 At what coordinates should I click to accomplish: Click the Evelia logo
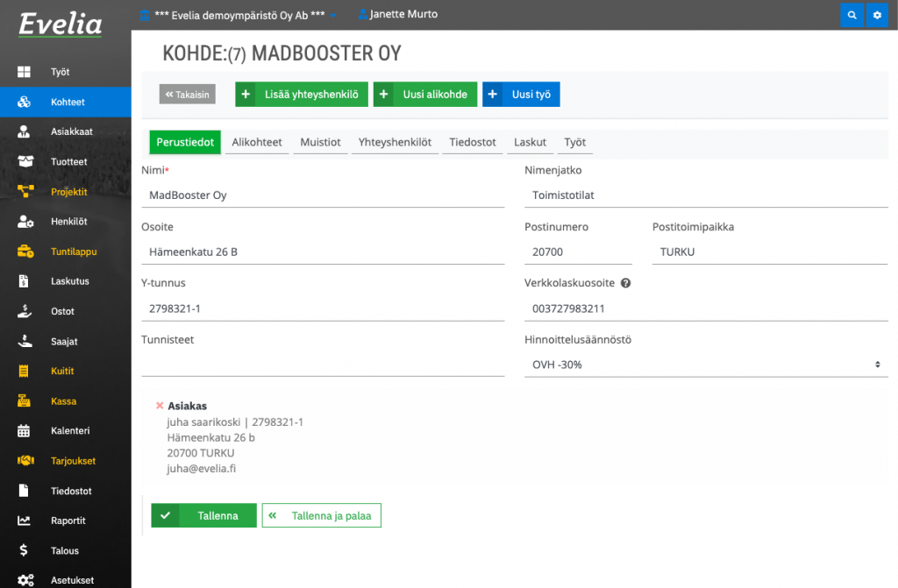pos(61,25)
